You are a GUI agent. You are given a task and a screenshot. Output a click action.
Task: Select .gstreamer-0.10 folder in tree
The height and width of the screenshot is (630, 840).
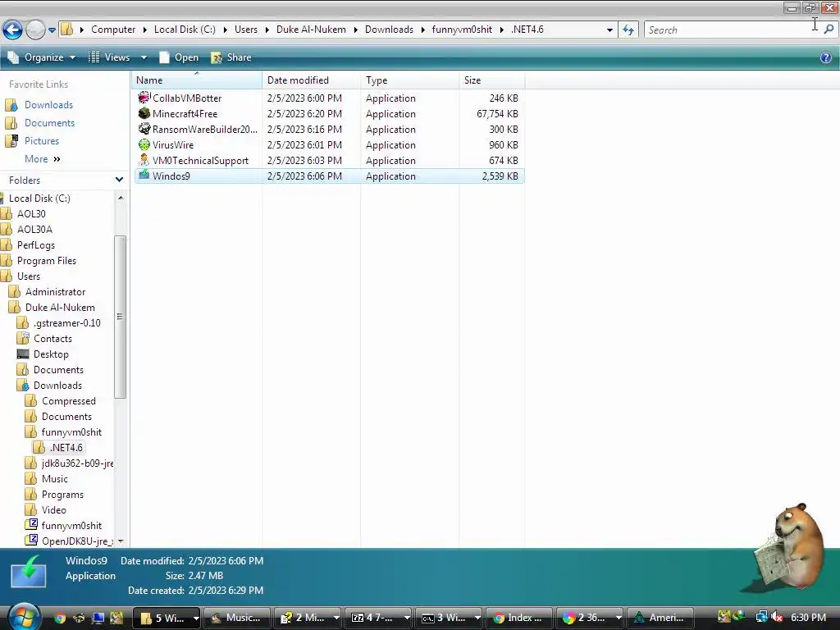pos(67,323)
